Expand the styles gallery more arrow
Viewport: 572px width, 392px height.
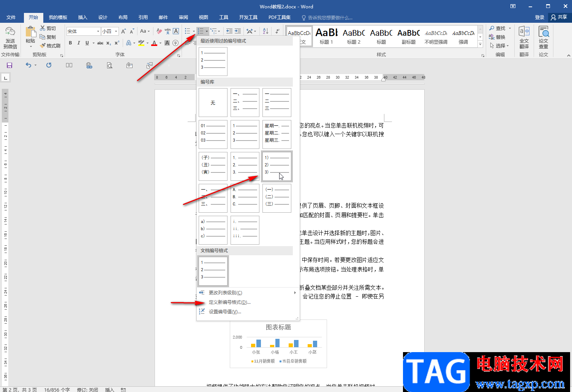480,44
